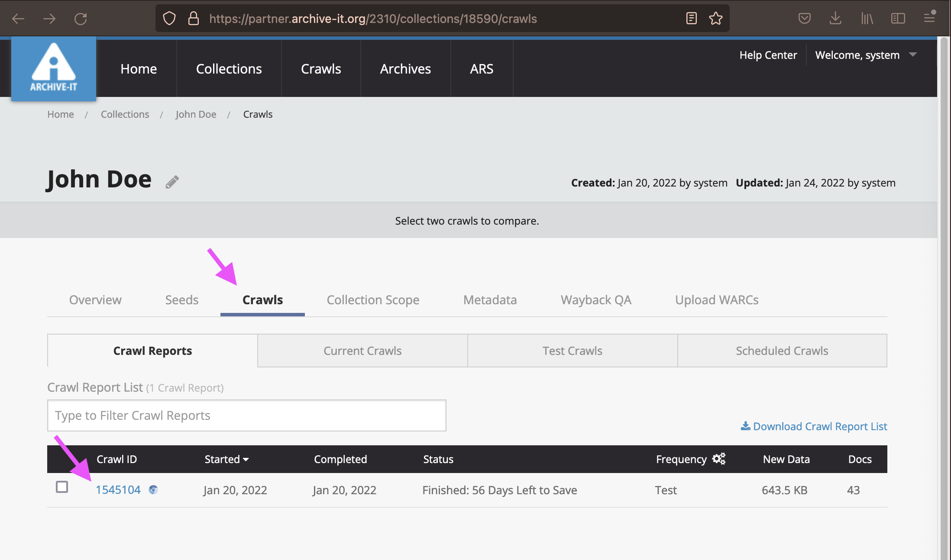The image size is (951, 560).
Task: Switch to the Collection Scope tab
Action: point(373,300)
